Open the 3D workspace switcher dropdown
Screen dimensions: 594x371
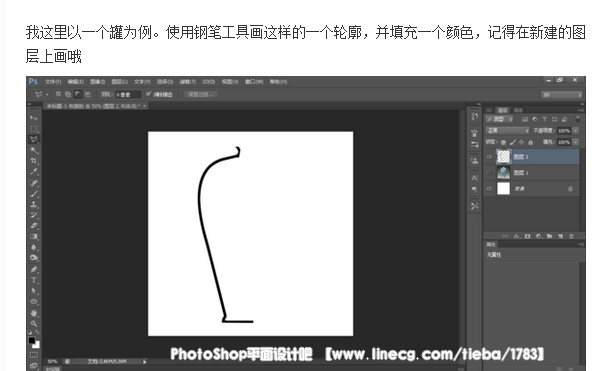(x=561, y=95)
